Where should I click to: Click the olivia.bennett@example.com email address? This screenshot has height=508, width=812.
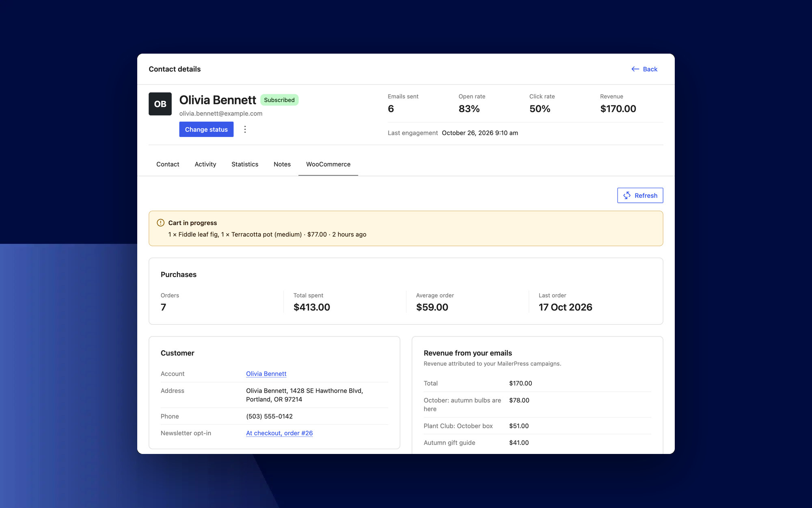coord(221,113)
